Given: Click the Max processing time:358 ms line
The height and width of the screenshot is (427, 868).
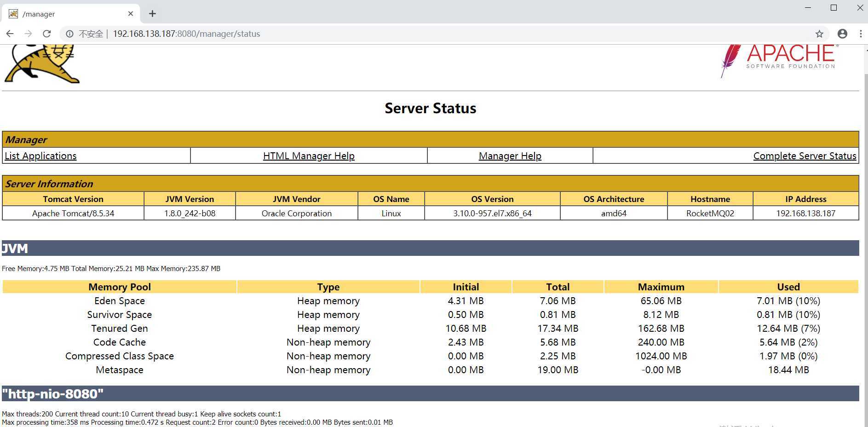Looking at the screenshot, I should 197,422.
